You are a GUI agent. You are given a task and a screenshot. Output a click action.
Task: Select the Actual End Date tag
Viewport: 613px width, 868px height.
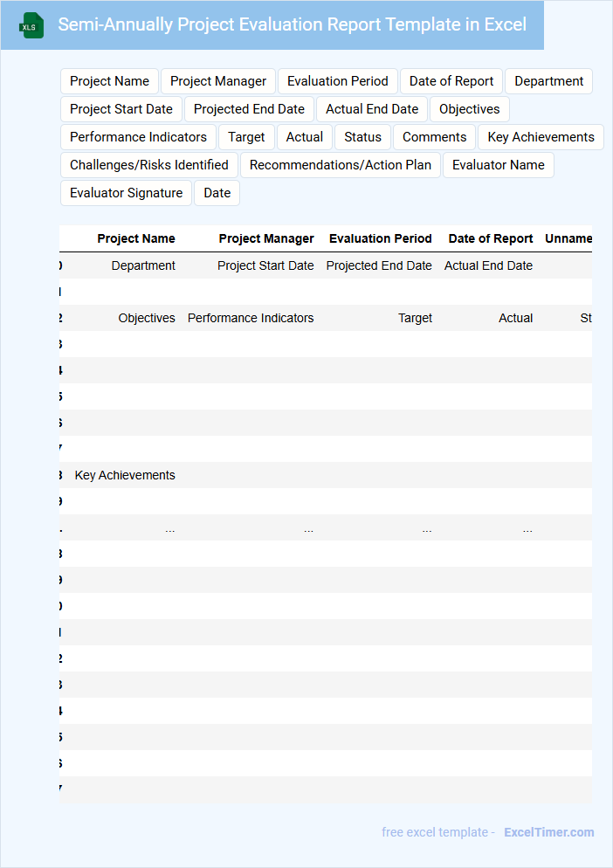tap(372, 109)
